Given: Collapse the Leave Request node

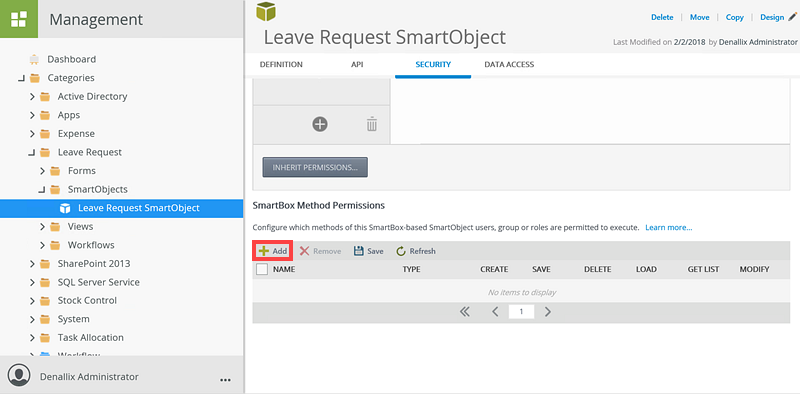Looking at the screenshot, I should pos(32,152).
